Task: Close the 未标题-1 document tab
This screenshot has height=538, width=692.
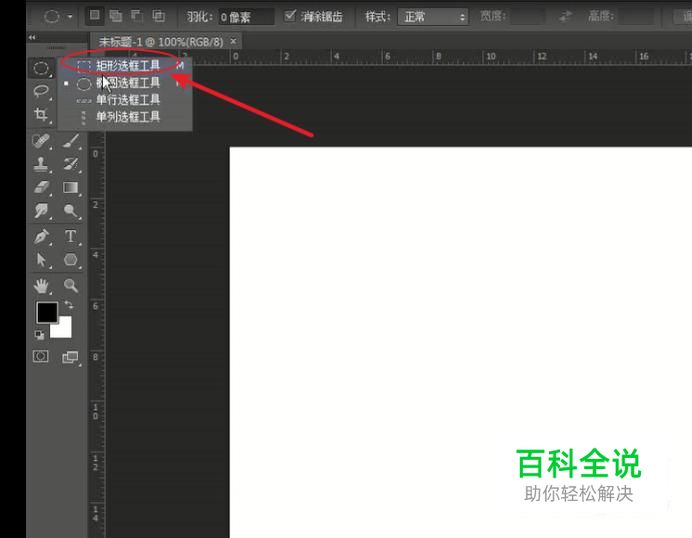Action: (233, 41)
